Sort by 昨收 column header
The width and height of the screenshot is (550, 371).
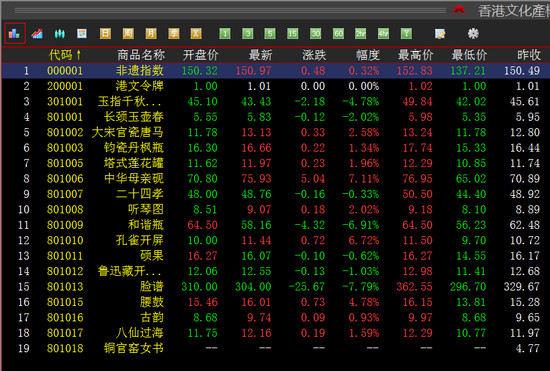(x=529, y=55)
